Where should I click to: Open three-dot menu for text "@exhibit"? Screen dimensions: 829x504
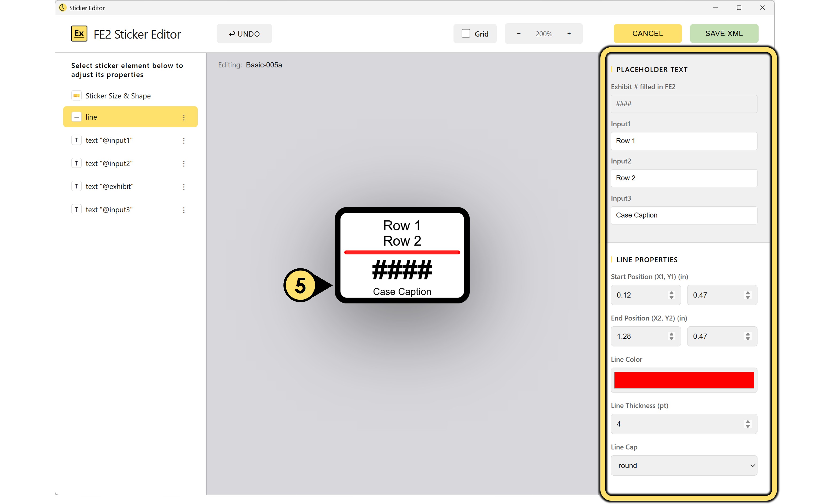184,187
